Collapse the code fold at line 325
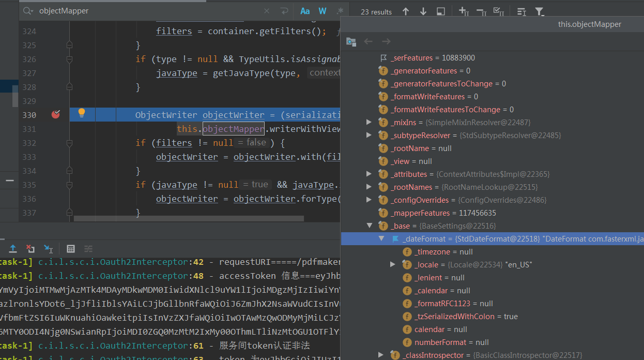 69,46
